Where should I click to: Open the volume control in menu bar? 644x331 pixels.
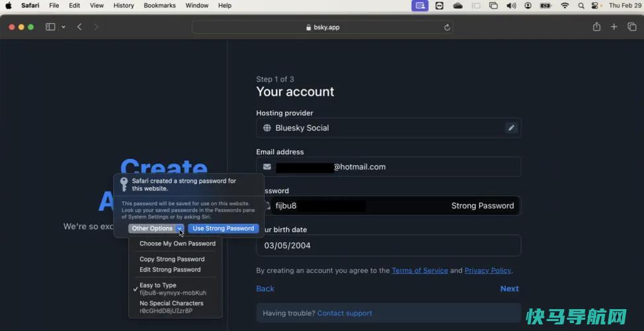point(511,5)
